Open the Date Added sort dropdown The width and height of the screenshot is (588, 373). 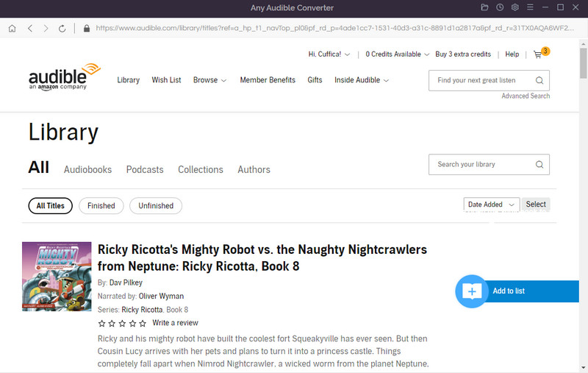492,205
